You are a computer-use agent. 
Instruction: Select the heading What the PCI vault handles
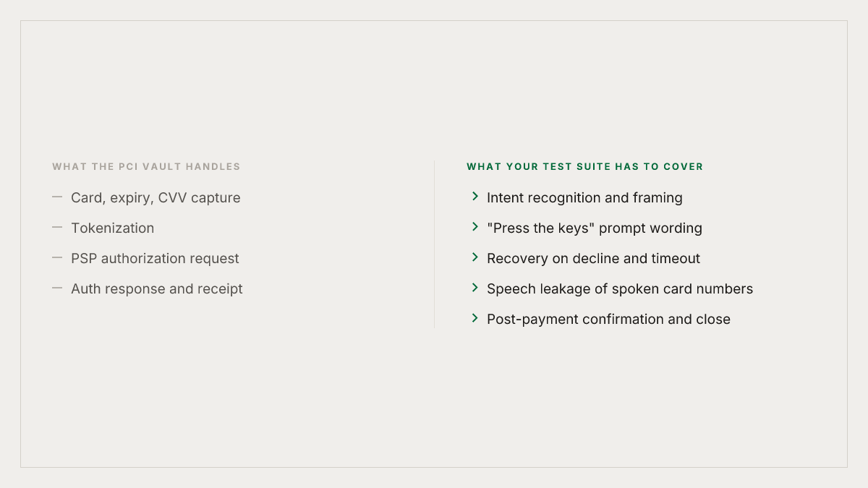(146, 166)
